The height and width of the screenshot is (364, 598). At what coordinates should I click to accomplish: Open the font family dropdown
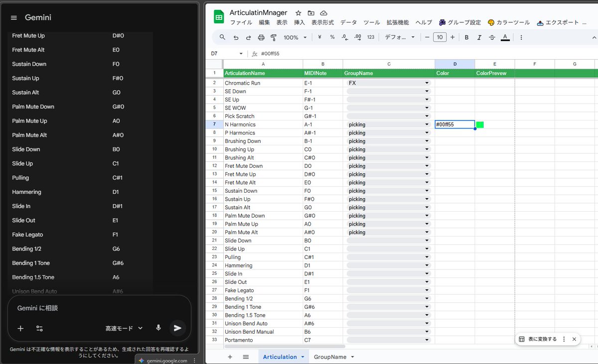tap(400, 37)
